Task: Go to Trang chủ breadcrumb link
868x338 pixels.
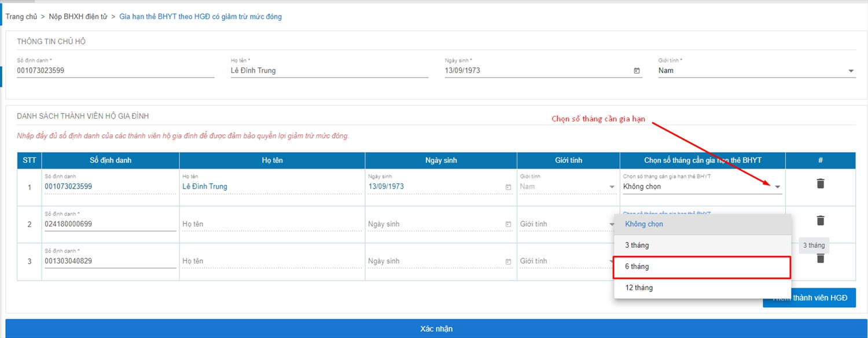Action: (x=21, y=17)
